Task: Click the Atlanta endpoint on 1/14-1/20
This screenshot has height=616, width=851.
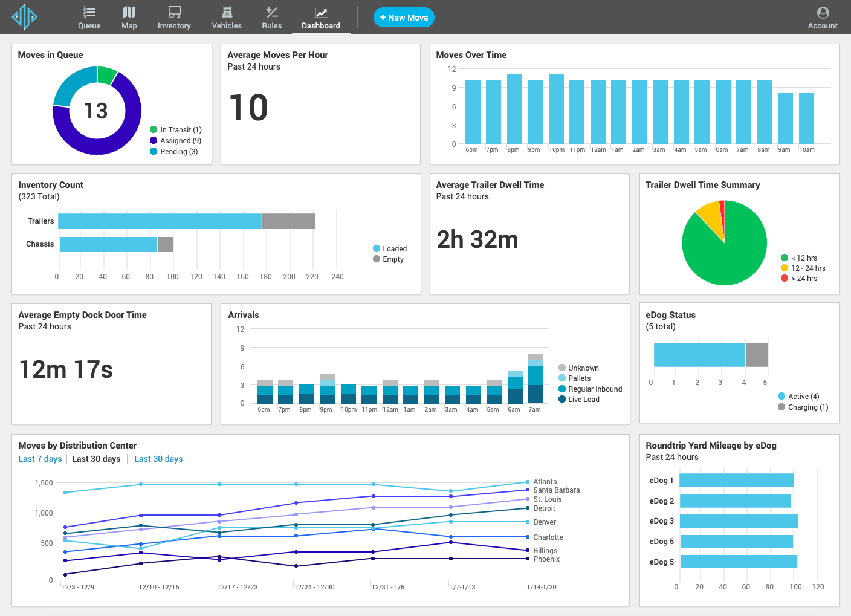Action: [x=528, y=482]
